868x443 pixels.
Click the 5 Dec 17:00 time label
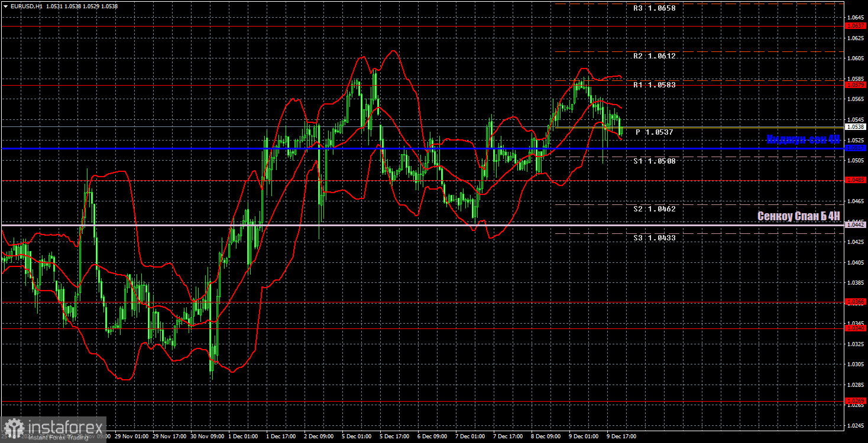click(x=394, y=437)
